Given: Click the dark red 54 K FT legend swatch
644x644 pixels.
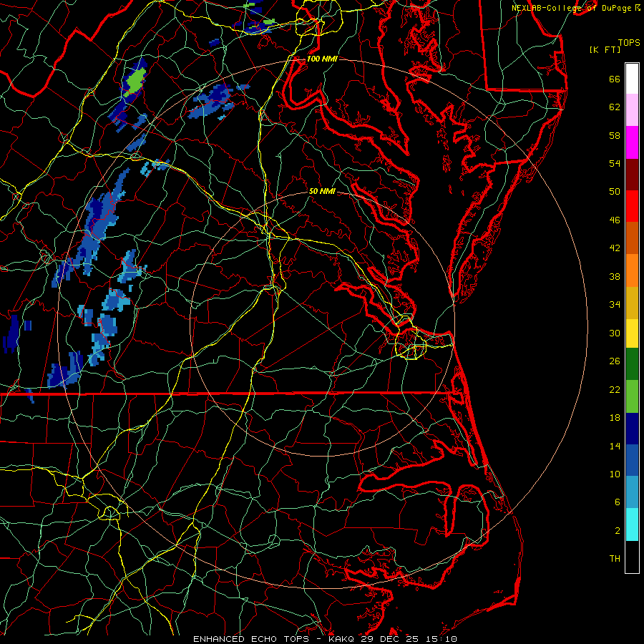Looking at the screenshot, I should pos(632,175).
